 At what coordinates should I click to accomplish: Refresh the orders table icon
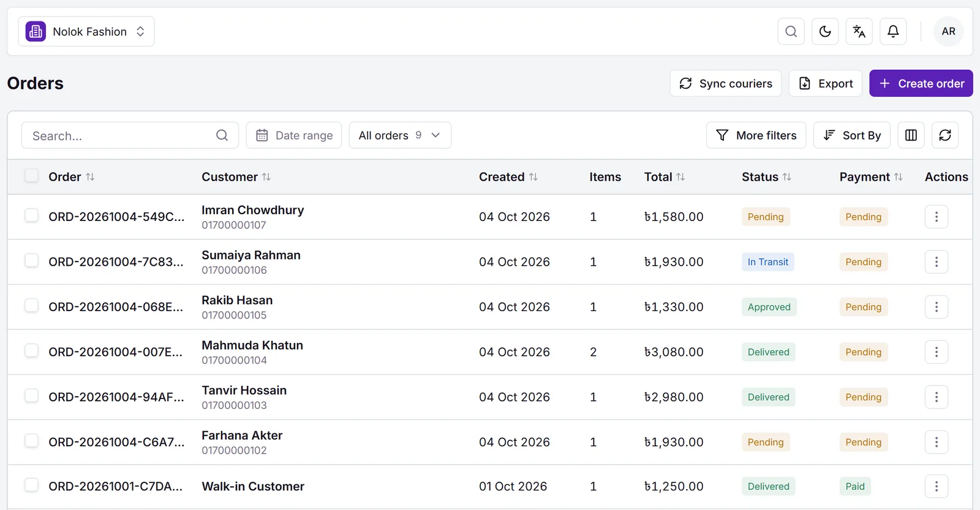pos(945,135)
